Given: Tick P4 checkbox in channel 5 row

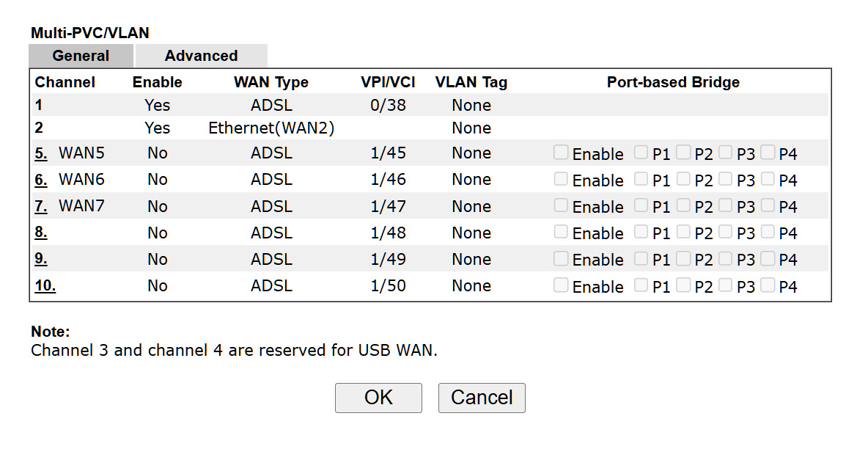Looking at the screenshot, I should coord(768,153).
